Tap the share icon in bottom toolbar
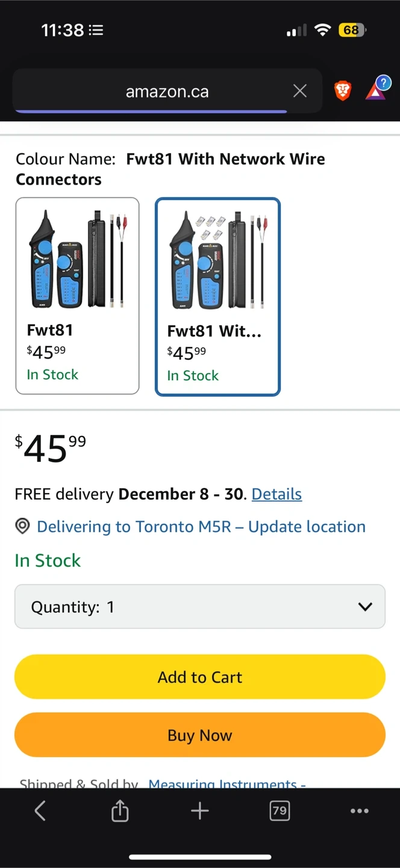Screen dimensions: 400x868 [120, 811]
